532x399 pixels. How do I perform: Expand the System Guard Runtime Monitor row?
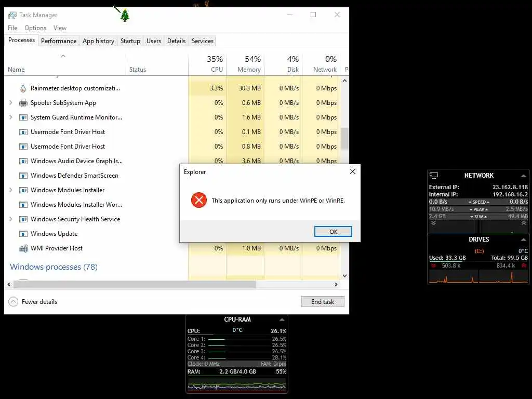tap(10, 117)
